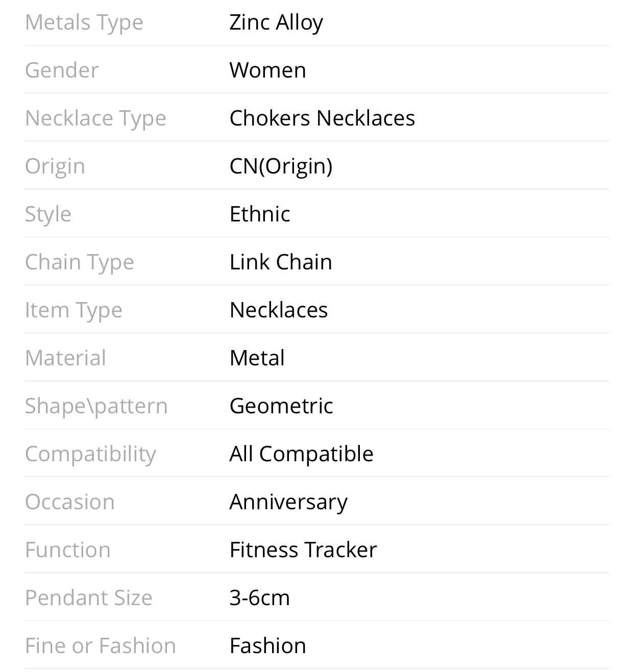Click the Gender label
This screenshot has width=634, height=672.
pos(62,70)
